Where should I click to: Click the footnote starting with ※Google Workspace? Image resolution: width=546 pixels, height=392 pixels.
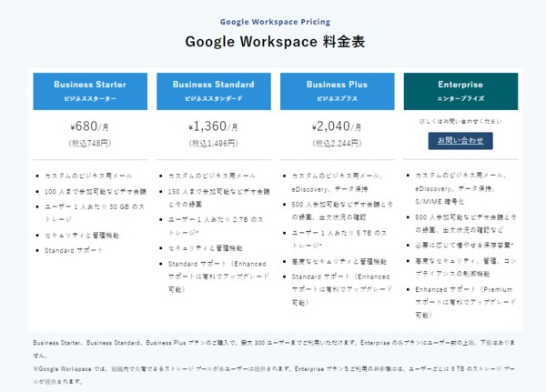(274, 375)
